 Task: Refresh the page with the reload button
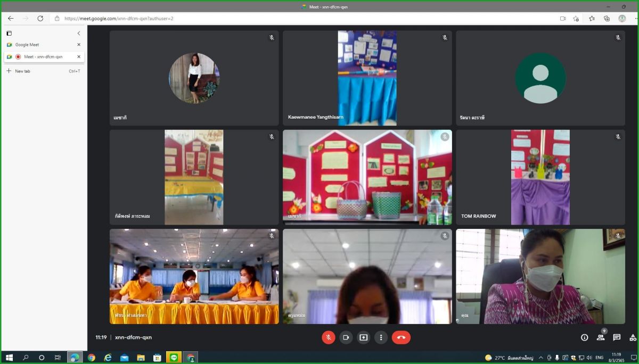40,18
